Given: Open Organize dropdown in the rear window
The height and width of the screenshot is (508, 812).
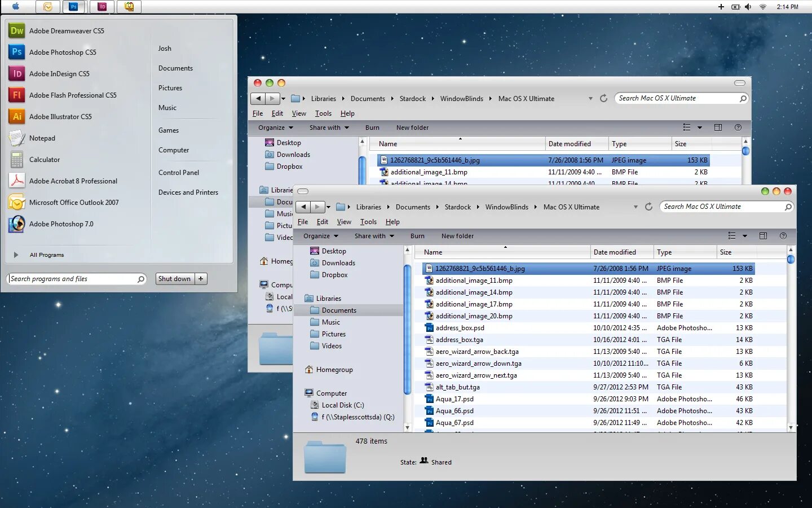Looking at the screenshot, I should click(x=276, y=128).
